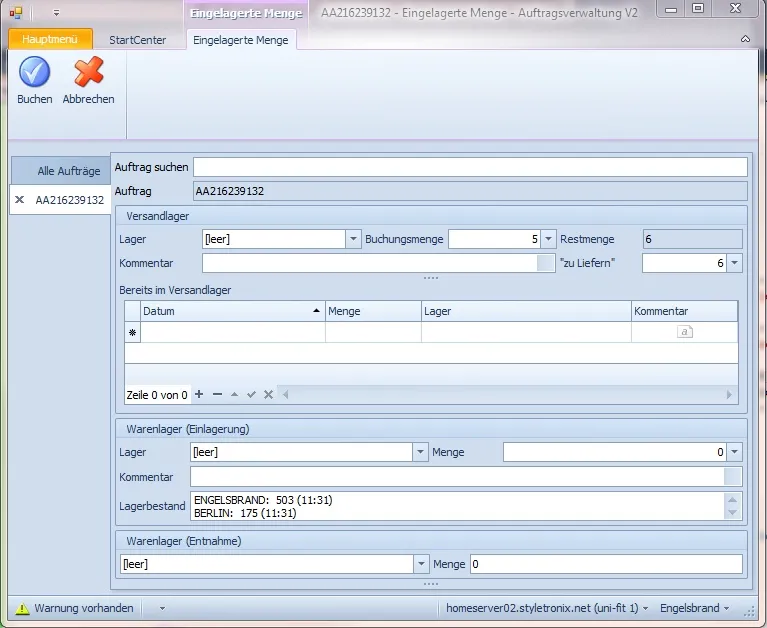Switch to the StartCenter tab
This screenshot has width=767, height=628.
137,40
